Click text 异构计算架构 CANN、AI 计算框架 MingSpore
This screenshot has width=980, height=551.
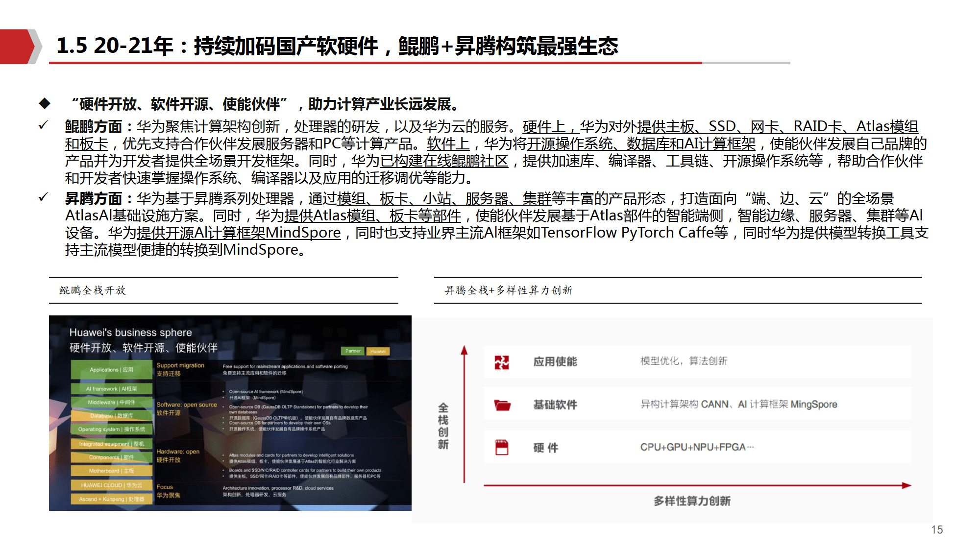(x=739, y=405)
